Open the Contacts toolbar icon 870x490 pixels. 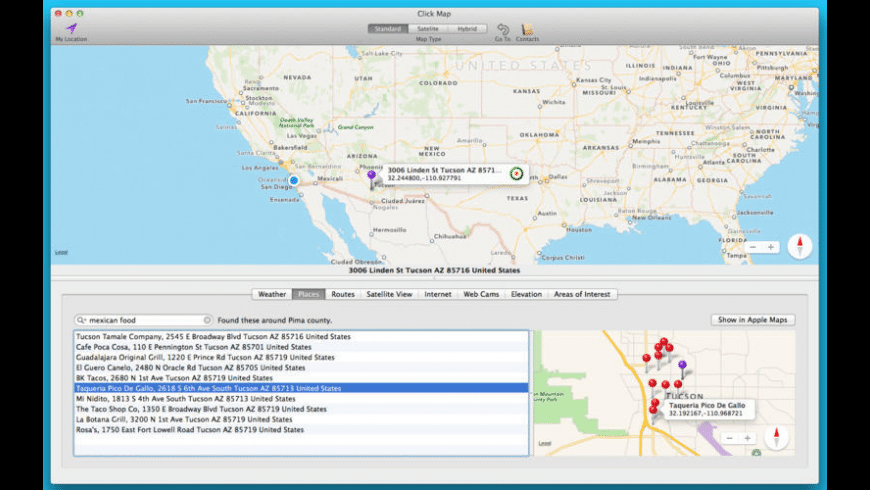click(527, 29)
